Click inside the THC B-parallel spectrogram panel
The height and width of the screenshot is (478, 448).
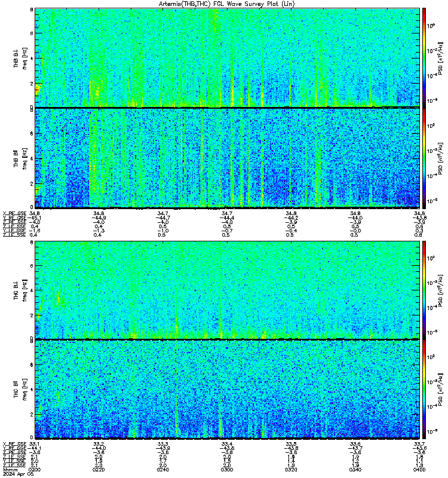228,389
